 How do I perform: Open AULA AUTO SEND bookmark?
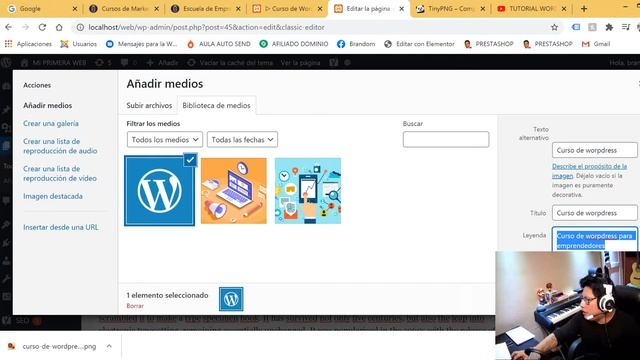[x=219, y=44]
